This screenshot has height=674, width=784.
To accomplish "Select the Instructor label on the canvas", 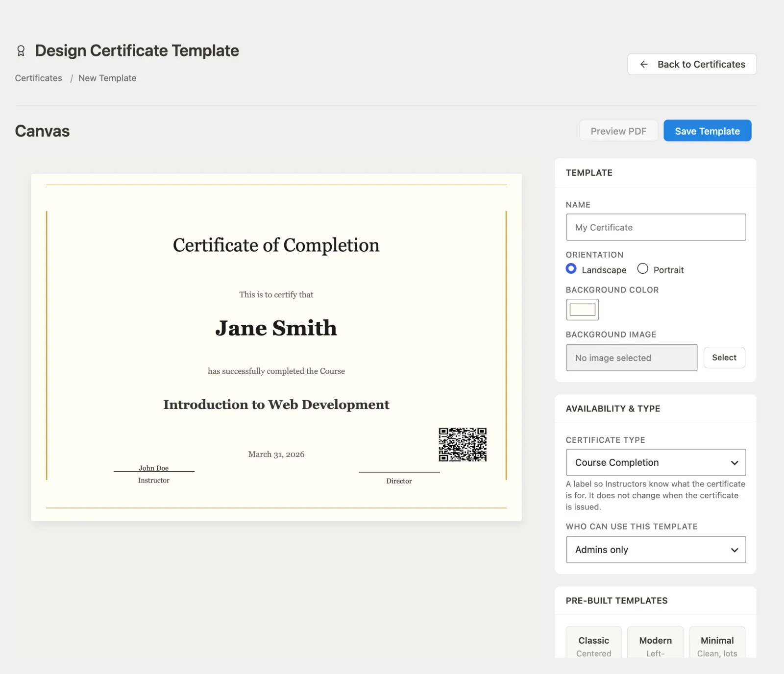I will point(154,481).
